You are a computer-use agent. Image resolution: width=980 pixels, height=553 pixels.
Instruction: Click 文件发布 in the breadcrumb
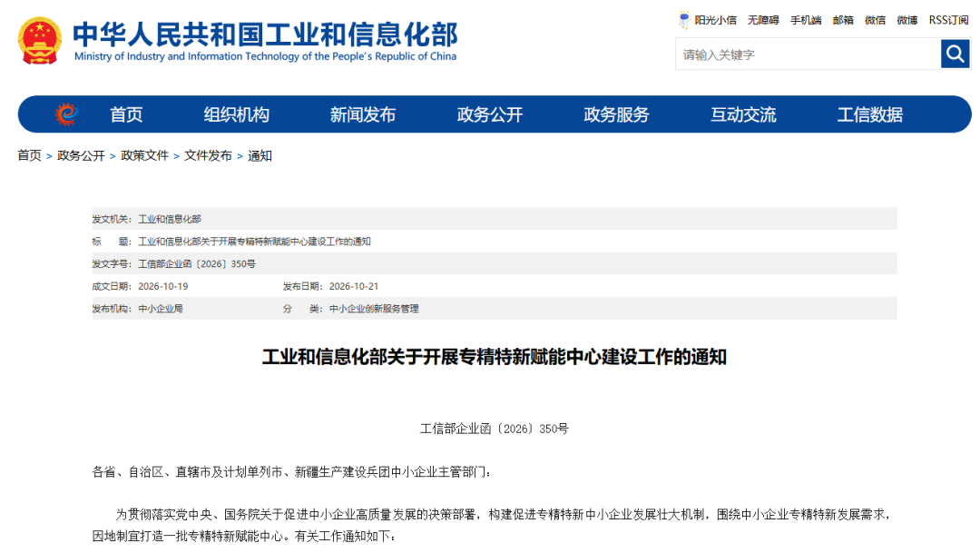coord(208,156)
